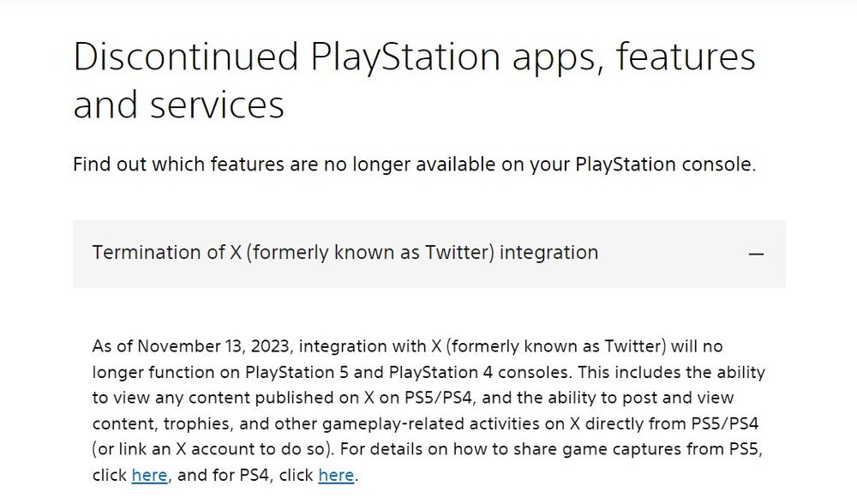Click the "Find out which features" subtitle
This screenshot has height=504, width=857.
tap(414, 164)
